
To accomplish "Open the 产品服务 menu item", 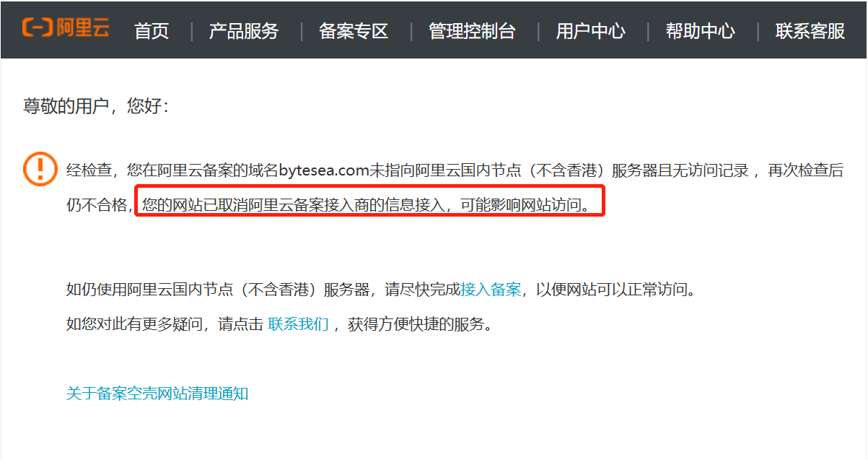I will [244, 31].
